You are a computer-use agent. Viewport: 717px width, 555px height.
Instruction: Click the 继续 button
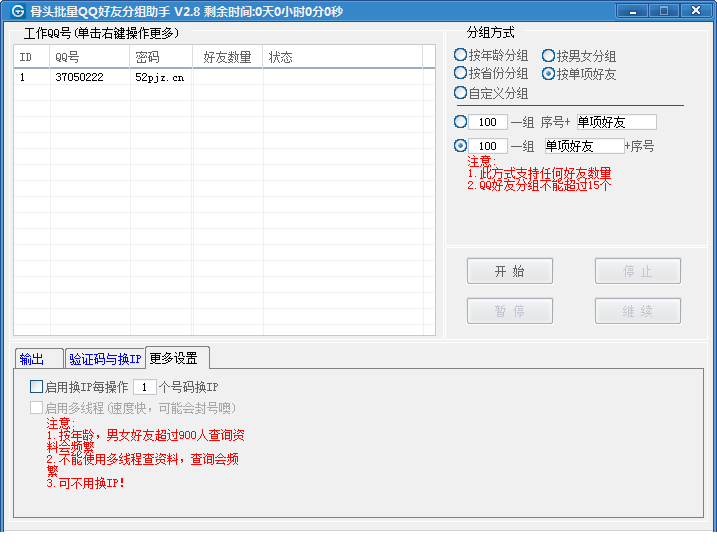tap(637, 311)
